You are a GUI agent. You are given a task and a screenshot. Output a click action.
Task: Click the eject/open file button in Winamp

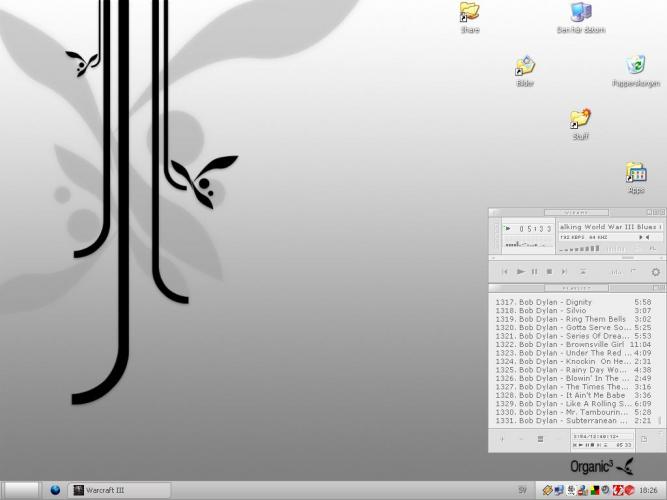582,271
